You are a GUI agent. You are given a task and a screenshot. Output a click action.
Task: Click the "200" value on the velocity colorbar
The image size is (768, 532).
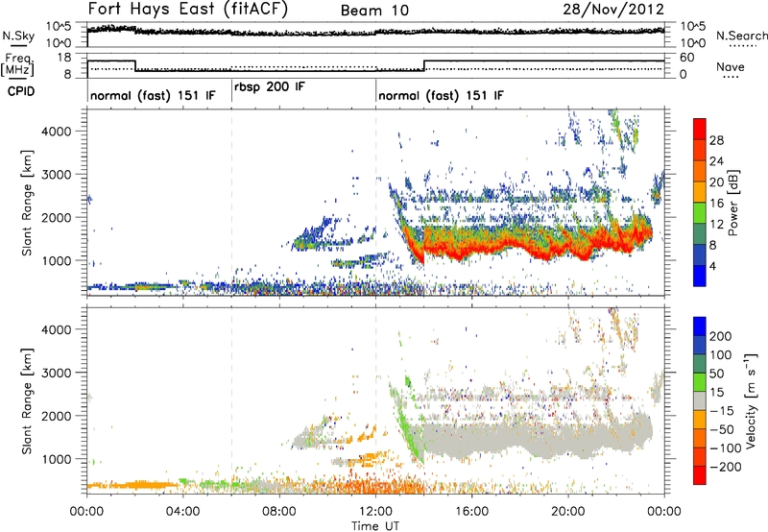pos(721,336)
